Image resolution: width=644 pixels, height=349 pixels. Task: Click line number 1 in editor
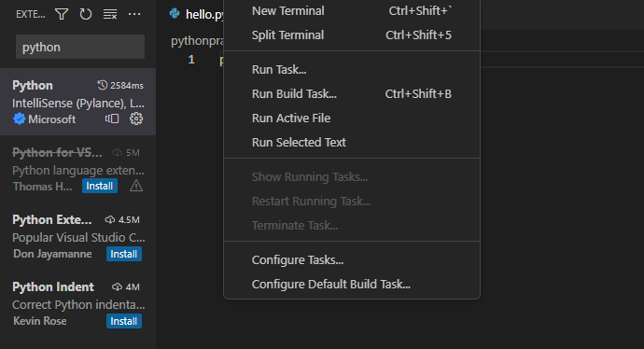pos(191,60)
